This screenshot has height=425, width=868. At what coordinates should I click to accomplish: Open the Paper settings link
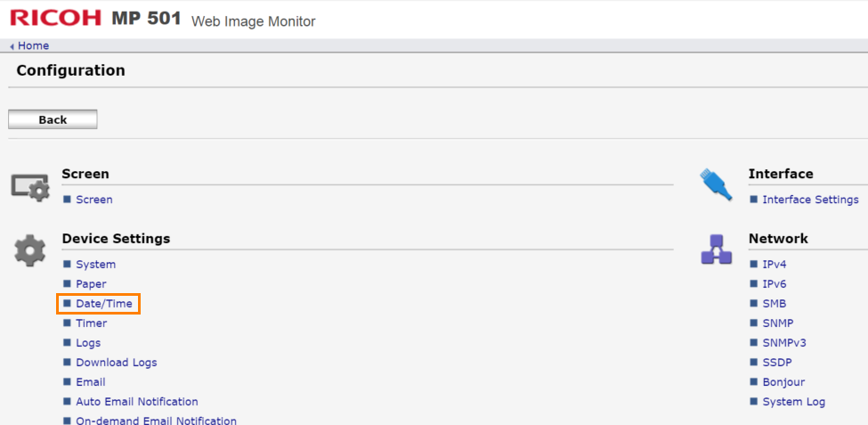click(x=91, y=284)
